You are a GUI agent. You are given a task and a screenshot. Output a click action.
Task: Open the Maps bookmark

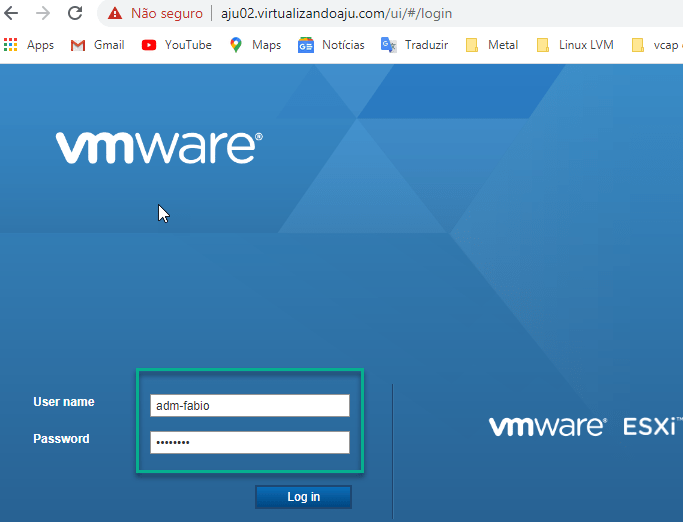coord(255,45)
